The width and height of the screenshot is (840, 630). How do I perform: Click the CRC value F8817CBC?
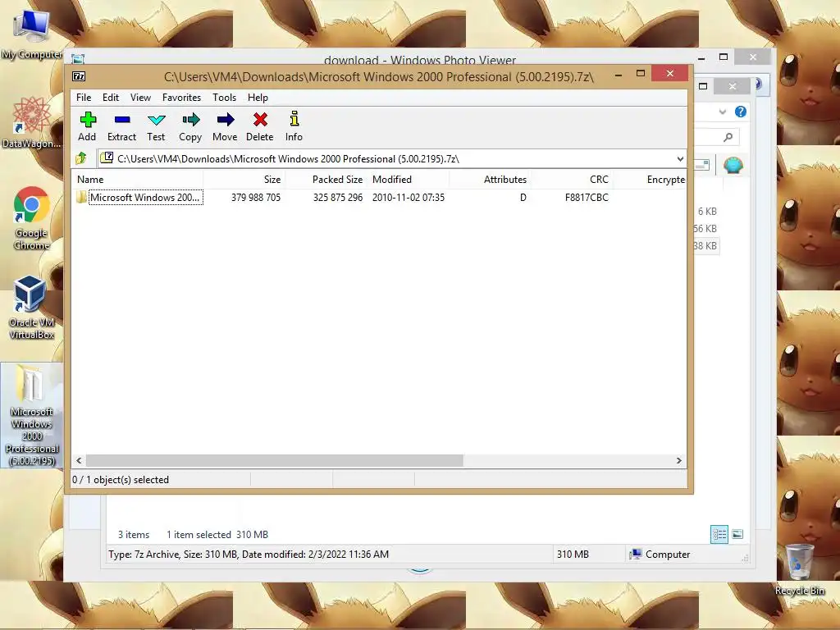[x=587, y=197]
